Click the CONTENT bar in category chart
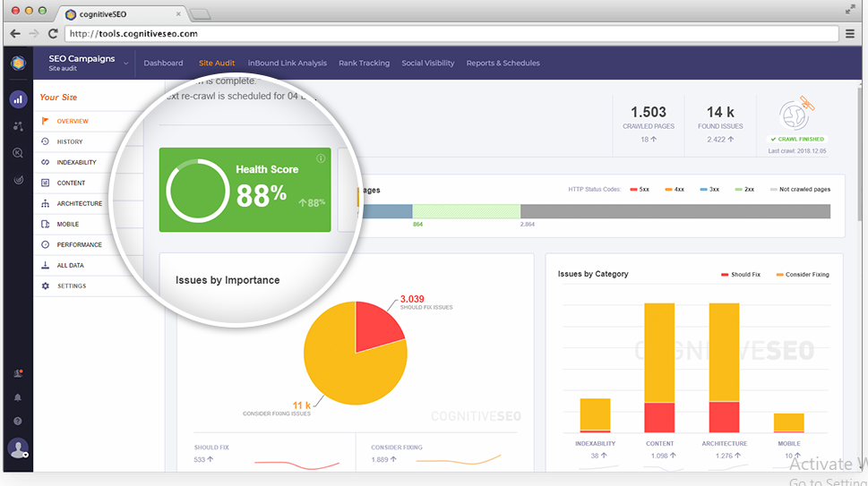This screenshot has width=868, height=486. (x=659, y=368)
